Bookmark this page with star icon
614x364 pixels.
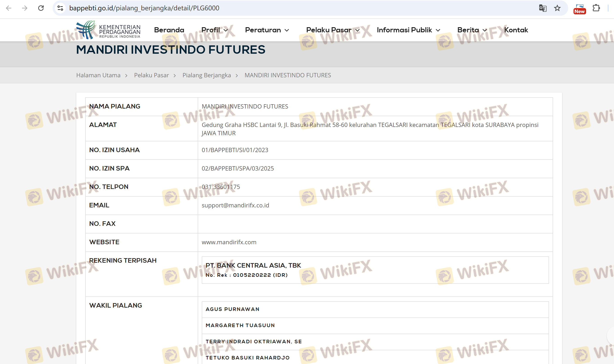tap(557, 8)
